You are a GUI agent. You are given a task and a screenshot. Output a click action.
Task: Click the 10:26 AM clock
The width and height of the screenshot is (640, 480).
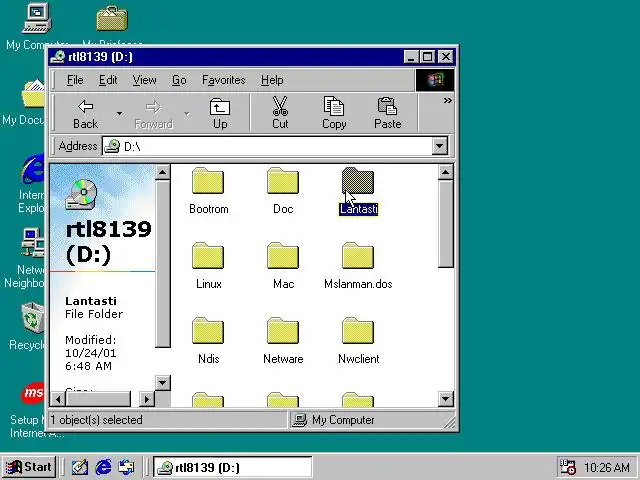pos(607,467)
